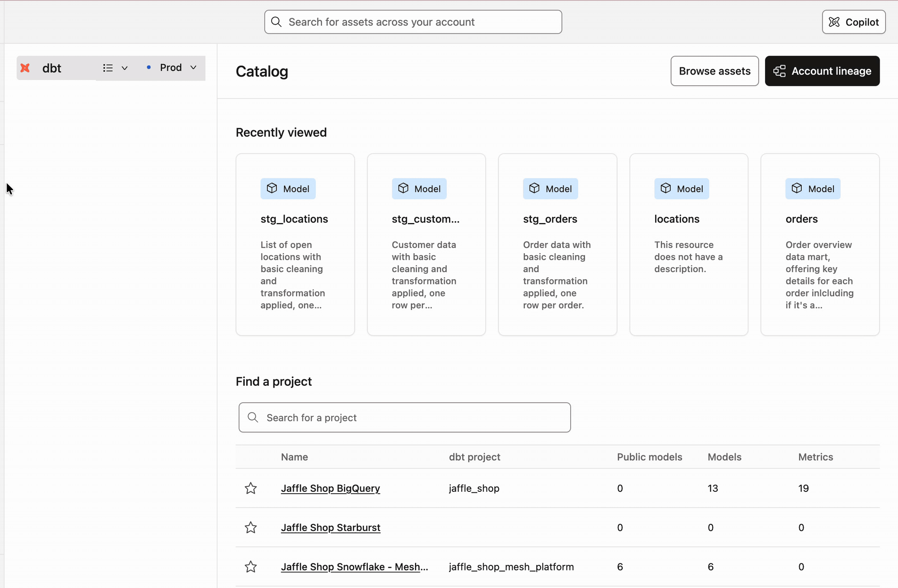This screenshot has height=588, width=898.
Task: Click the Model cube icon on stg_orders card
Action: 534,189
